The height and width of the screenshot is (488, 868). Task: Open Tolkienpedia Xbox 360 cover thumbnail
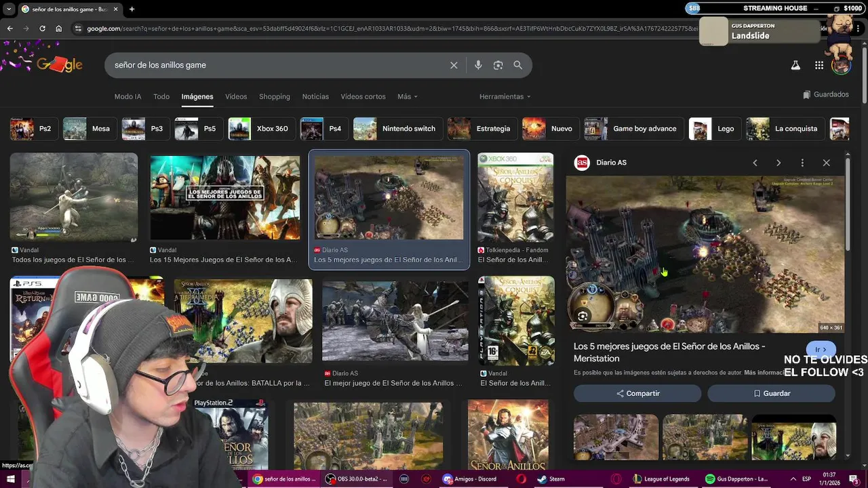[515, 197]
